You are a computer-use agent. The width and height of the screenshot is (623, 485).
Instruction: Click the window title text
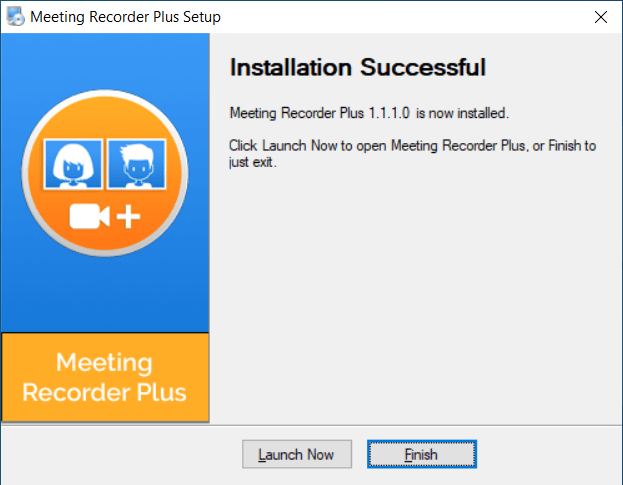click(125, 17)
